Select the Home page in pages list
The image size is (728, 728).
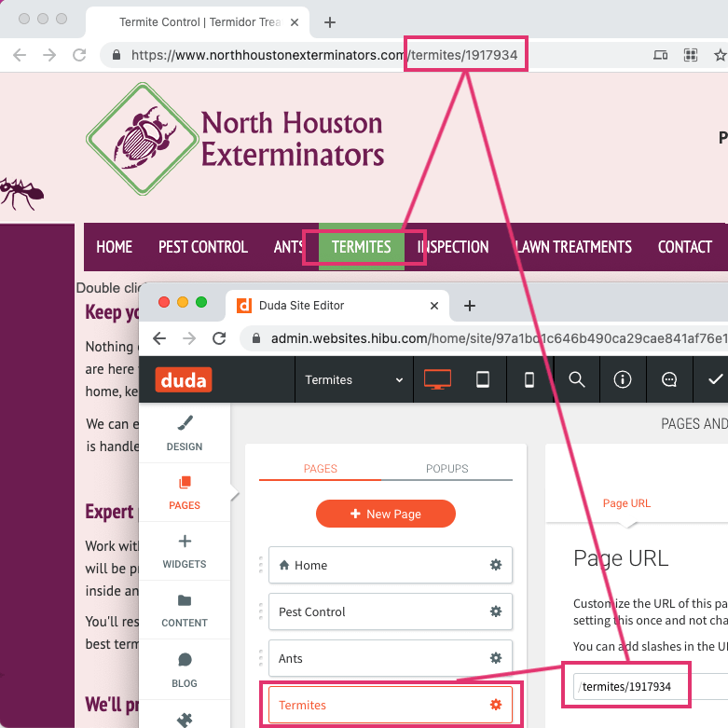tap(391, 565)
